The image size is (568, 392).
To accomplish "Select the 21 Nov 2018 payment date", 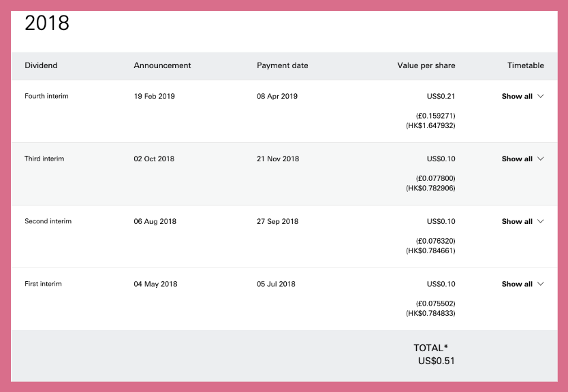I will [x=278, y=159].
